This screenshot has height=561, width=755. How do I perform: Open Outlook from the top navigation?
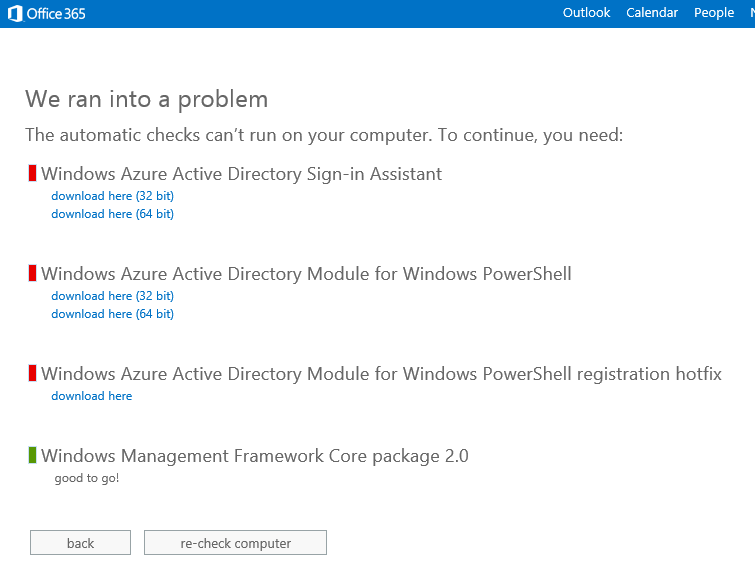pyautogui.click(x=586, y=13)
